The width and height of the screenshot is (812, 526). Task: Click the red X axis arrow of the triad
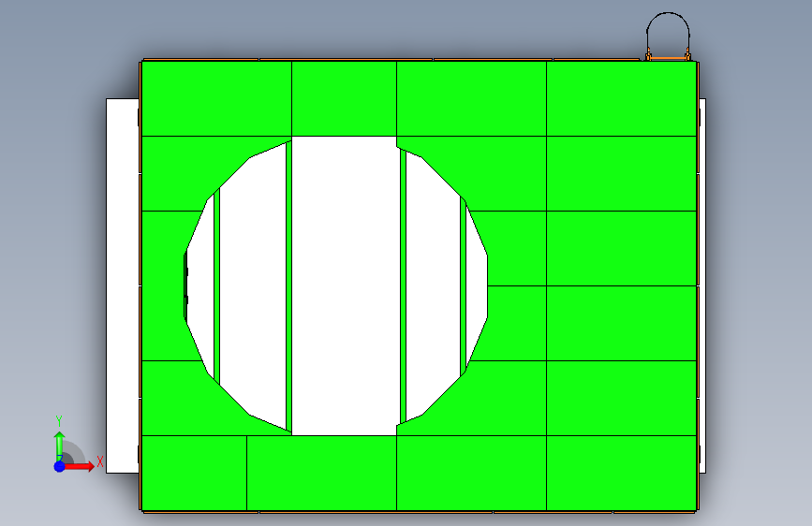point(81,466)
